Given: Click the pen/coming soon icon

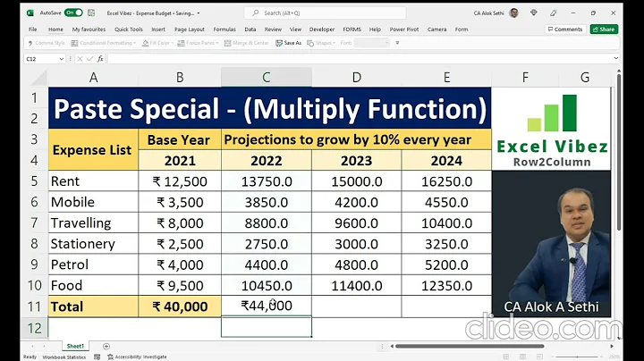Looking at the screenshot, I should coord(554,13).
